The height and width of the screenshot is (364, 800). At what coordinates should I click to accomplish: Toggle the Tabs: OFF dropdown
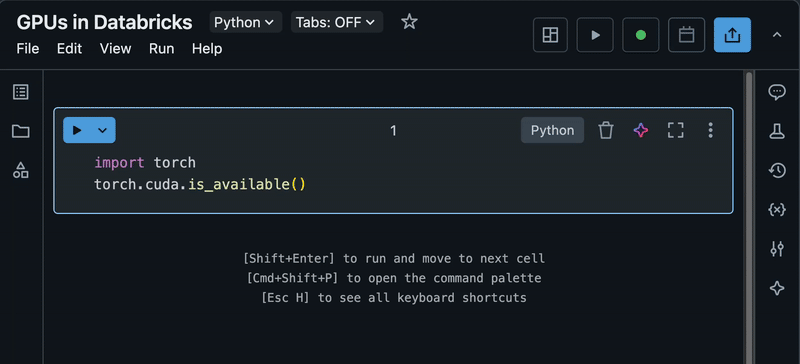337,22
